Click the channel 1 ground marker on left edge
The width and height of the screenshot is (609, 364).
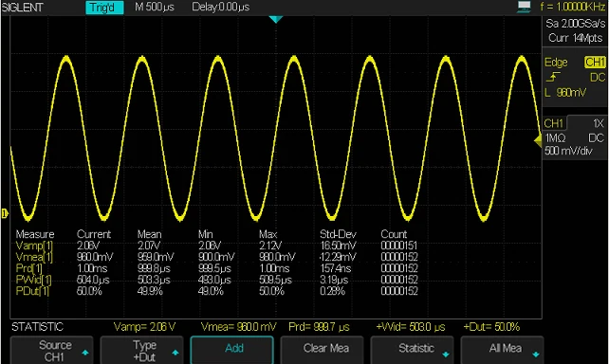coord(5,213)
